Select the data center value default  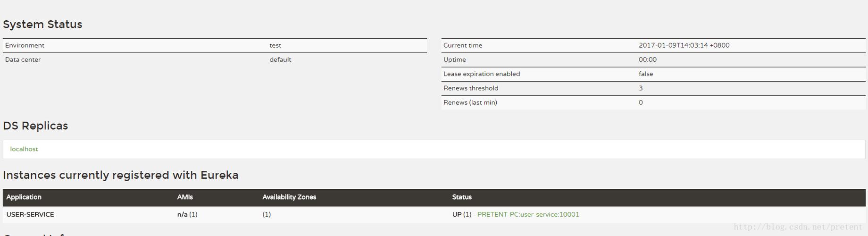(x=280, y=59)
